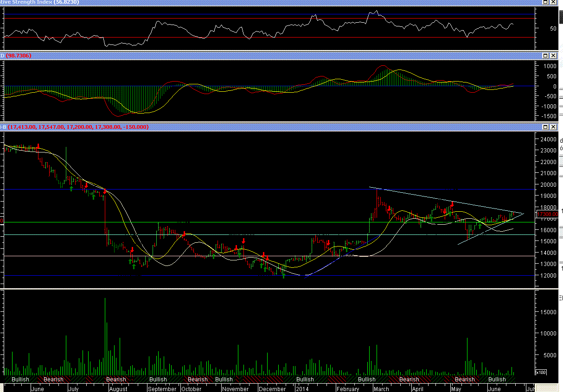
Task: Maximize the main price chart panel
Action: (x=545, y=127)
